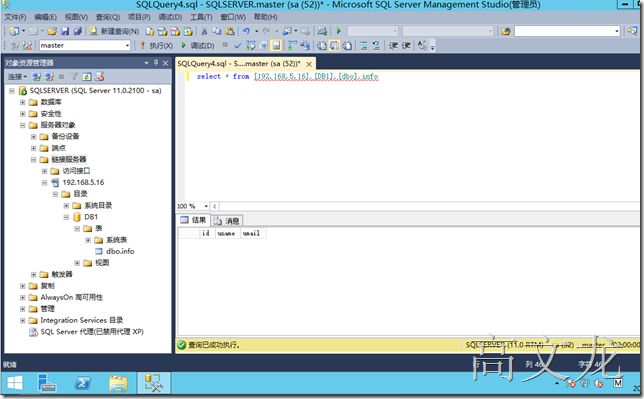
Task: Switch output to Results to File
Action: [x=347, y=45]
